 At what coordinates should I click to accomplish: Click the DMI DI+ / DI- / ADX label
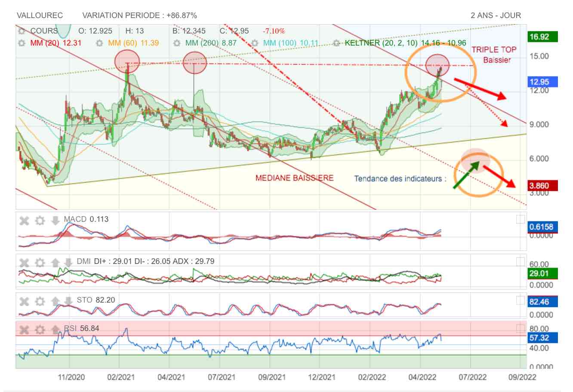tap(145, 261)
